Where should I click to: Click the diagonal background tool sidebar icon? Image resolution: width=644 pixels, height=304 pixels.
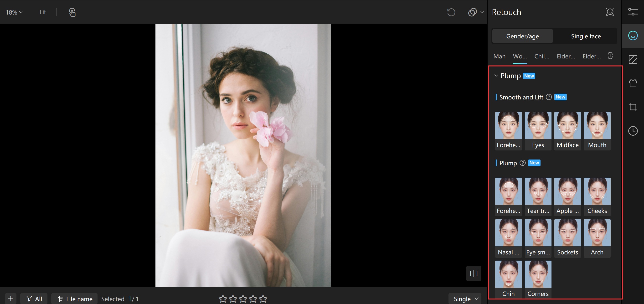point(633,60)
